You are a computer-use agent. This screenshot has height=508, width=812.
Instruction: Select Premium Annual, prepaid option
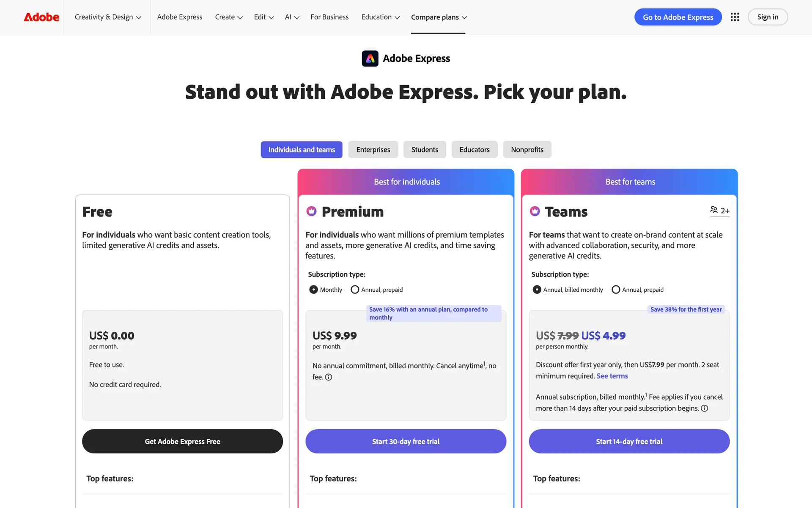(x=355, y=290)
